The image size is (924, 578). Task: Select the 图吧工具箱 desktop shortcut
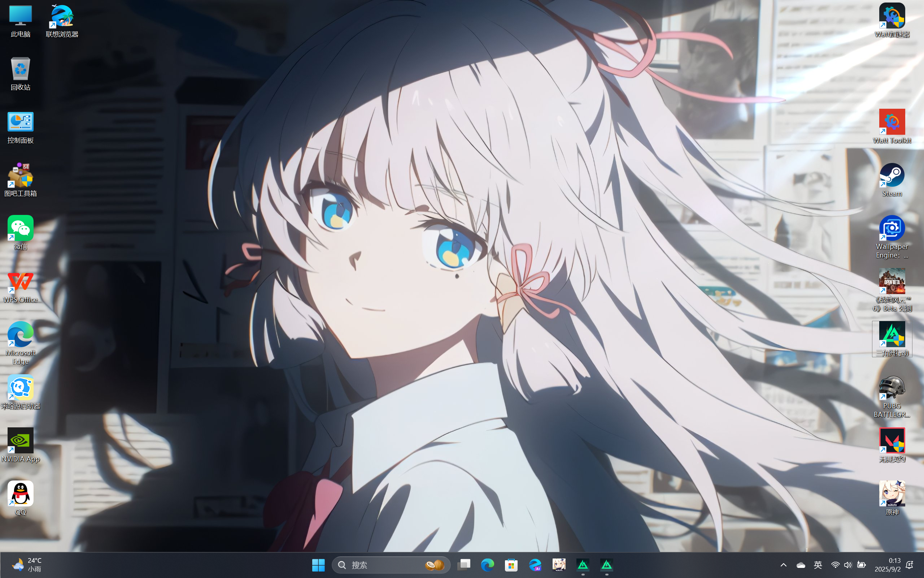pyautogui.click(x=20, y=180)
